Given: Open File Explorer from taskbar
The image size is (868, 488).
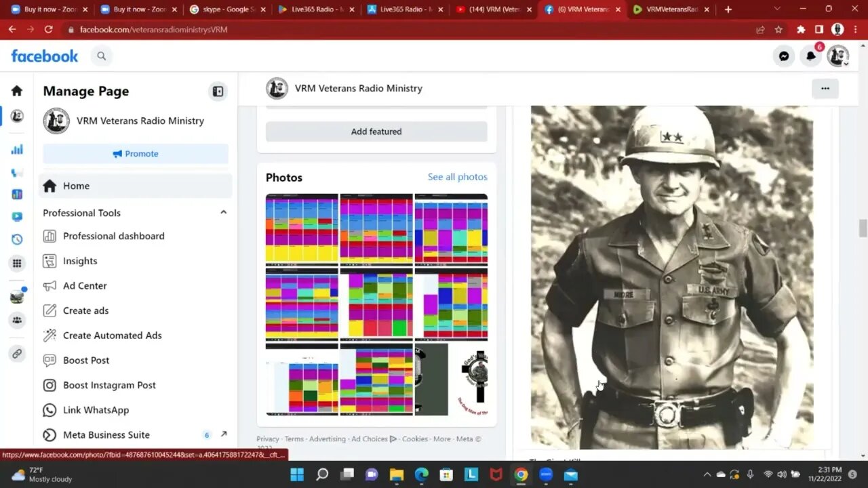Looking at the screenshot, I should tap(397, 474).
